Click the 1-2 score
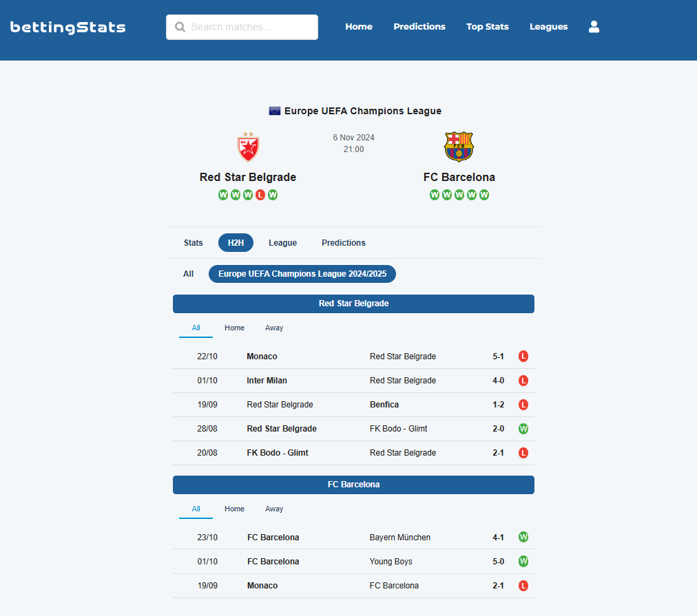697x616 pixels. [x=499, y=405]
